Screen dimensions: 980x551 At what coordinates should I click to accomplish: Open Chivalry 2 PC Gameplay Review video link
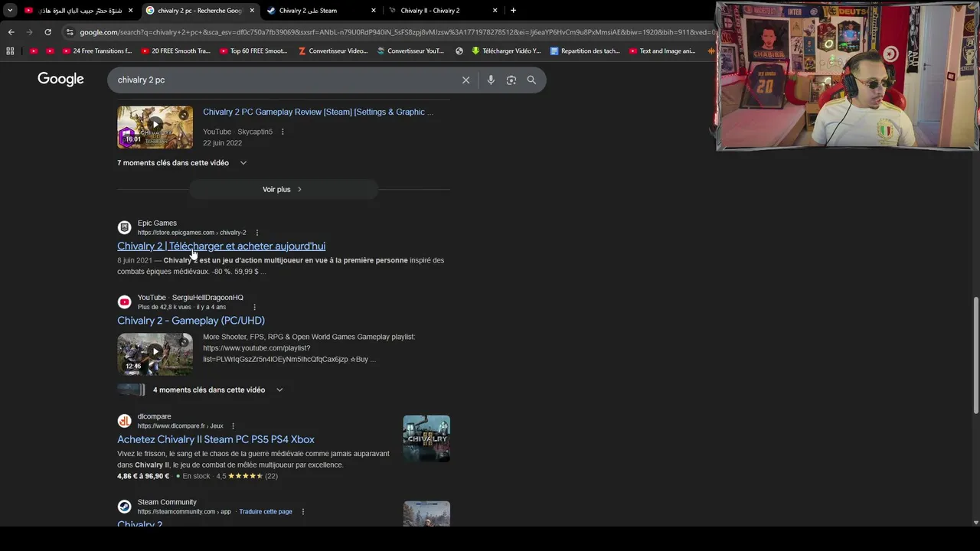318,112
